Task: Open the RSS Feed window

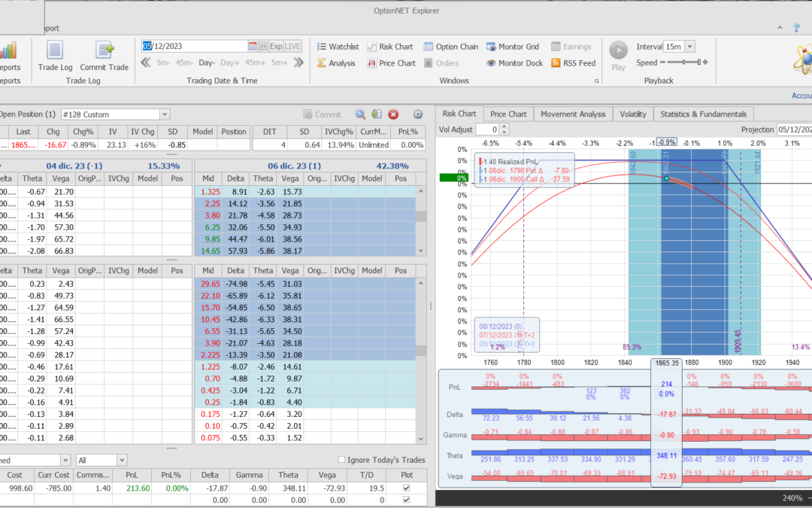Action: pyautogui.click(x=573, y=63)
